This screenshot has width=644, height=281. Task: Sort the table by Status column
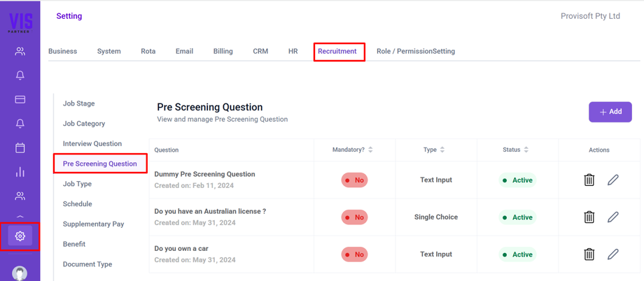click(x=526, y=150)
